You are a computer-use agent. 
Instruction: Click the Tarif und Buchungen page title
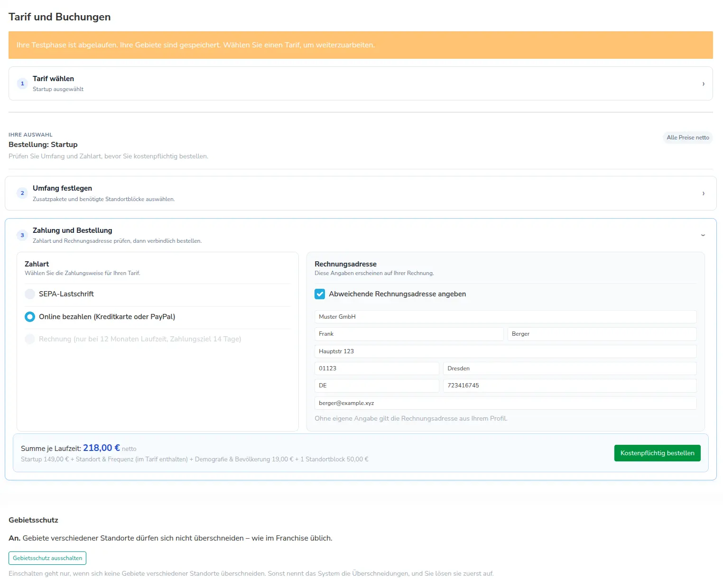pos(60,17)
